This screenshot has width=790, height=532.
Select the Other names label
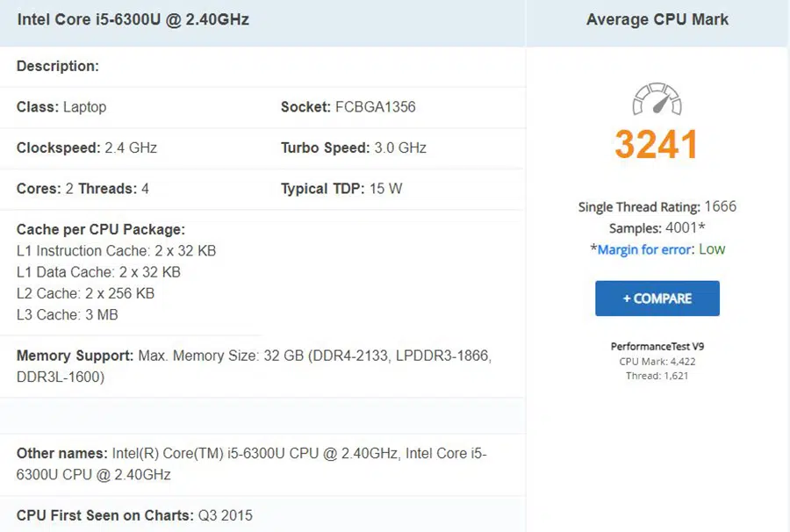point(62,454)
